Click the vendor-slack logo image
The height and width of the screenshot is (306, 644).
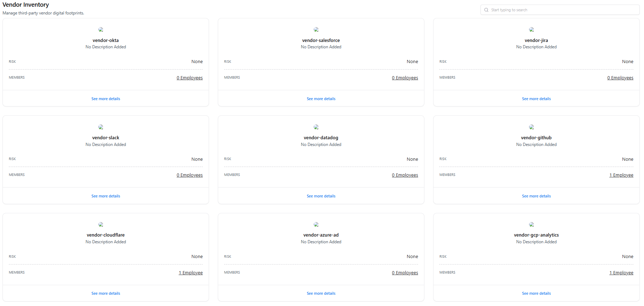101,127
